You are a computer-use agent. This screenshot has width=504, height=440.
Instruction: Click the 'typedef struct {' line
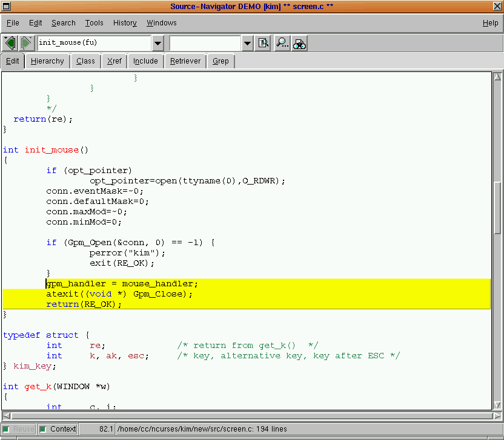click(x=46, y=335)
